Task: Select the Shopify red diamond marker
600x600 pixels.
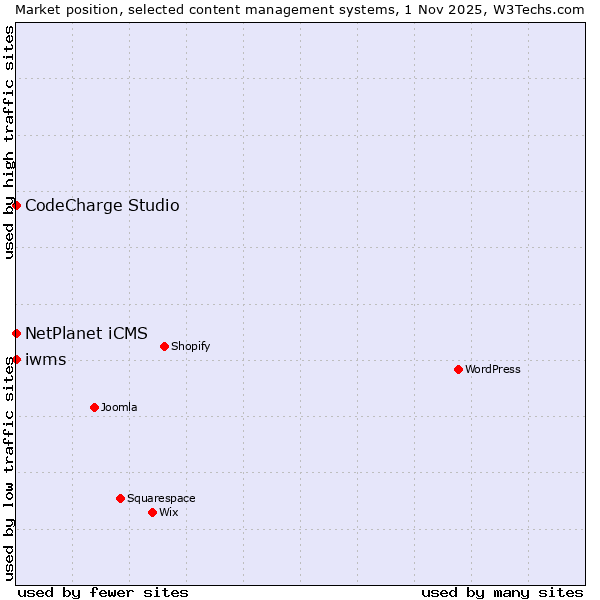Action: point(164,346)
